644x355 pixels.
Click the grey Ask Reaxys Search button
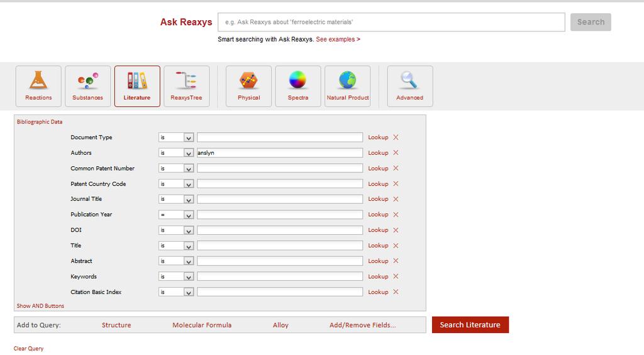click(x=591, y=22)
